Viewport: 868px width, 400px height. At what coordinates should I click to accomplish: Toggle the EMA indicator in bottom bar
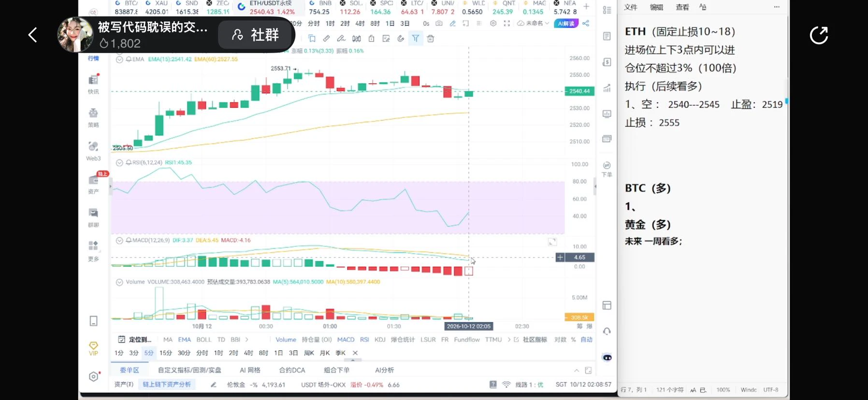[184, 340]
